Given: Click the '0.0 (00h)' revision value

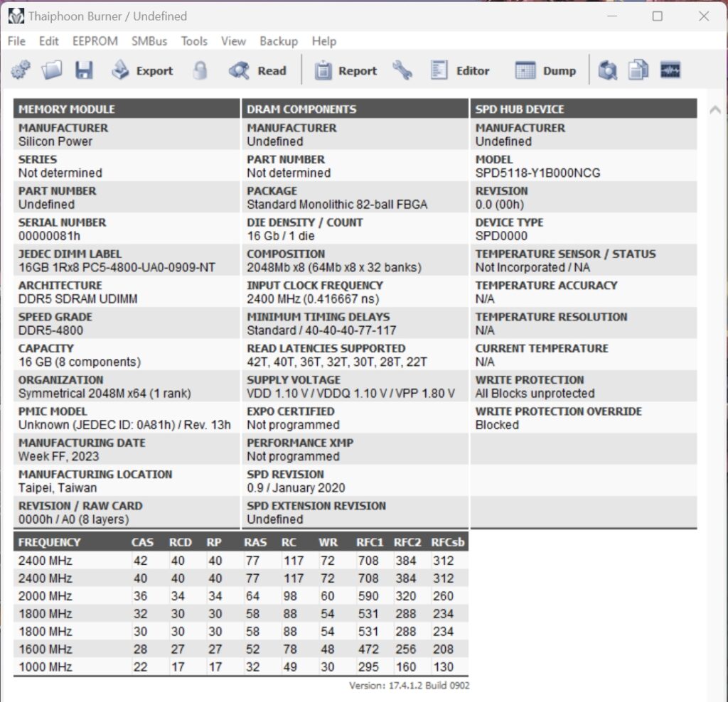Looking at the screenshot, I should (x=500, y=205).
